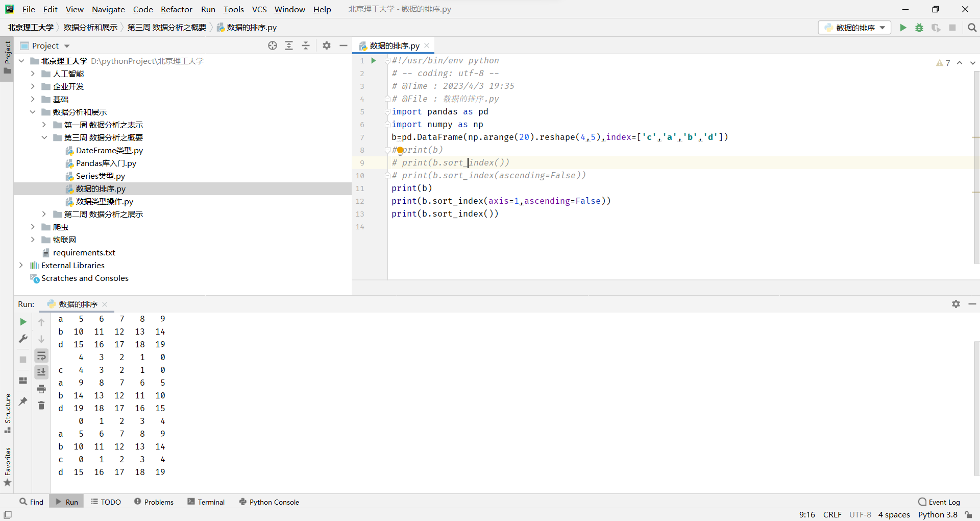The width and height of the screenshot is (980, 521).
Task: Jump to next highlighted error arrow
Action: coord(972,63)
